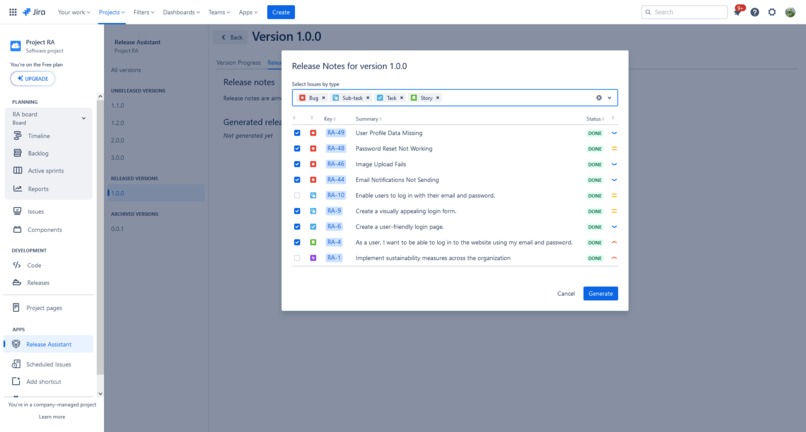The height and width of the screenshot is (432, 806).
Task: Clear all selected issue types
Action: [599, 98]
